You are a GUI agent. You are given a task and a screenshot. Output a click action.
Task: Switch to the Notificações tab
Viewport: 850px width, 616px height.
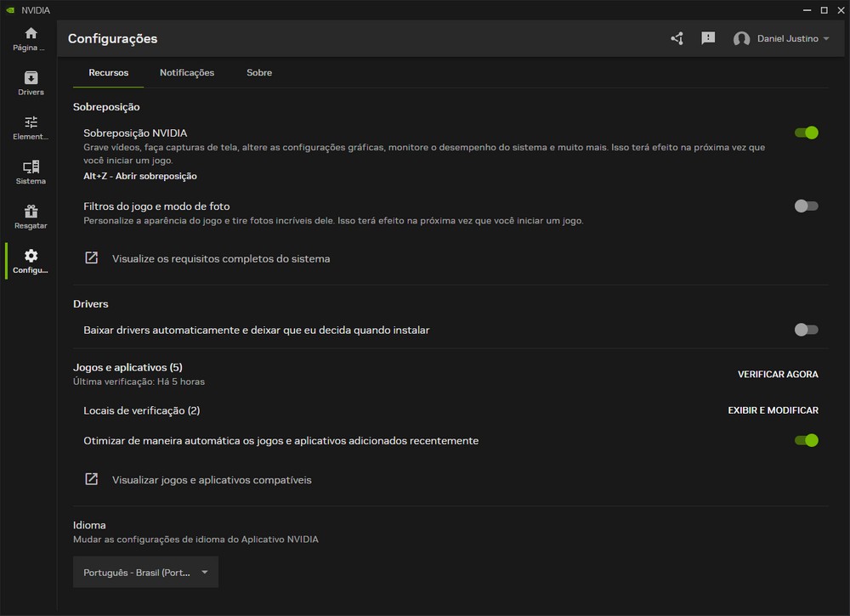pyautogui.click(x=187, y=73)
